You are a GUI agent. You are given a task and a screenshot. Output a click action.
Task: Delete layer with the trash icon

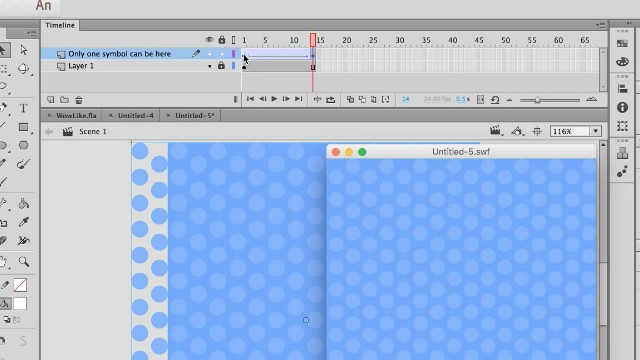point(79,100)
